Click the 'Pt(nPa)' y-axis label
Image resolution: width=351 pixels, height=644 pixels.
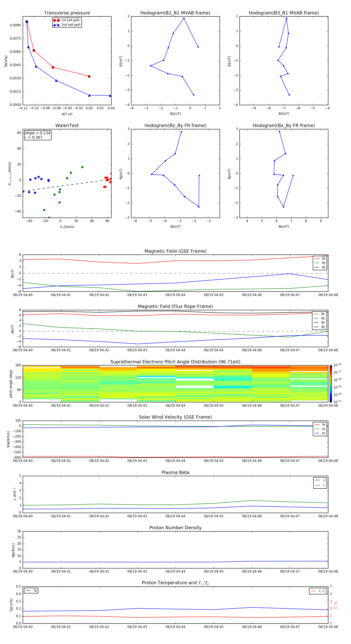tap(6, 61)
